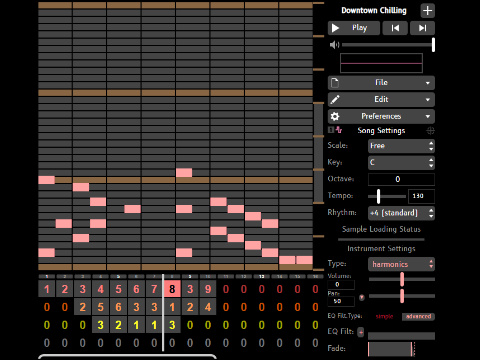Open the Edit menu
480x360 pixels.
tap(381, 99)
